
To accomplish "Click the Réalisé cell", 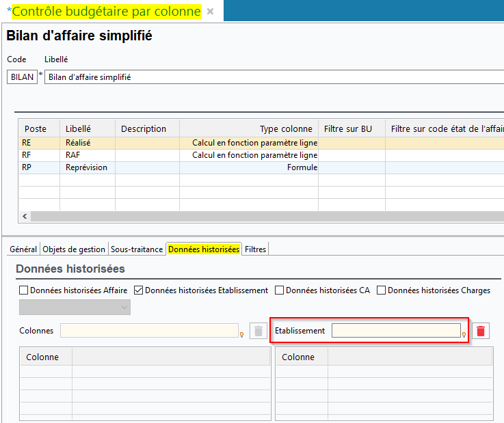I will point(88,143).
